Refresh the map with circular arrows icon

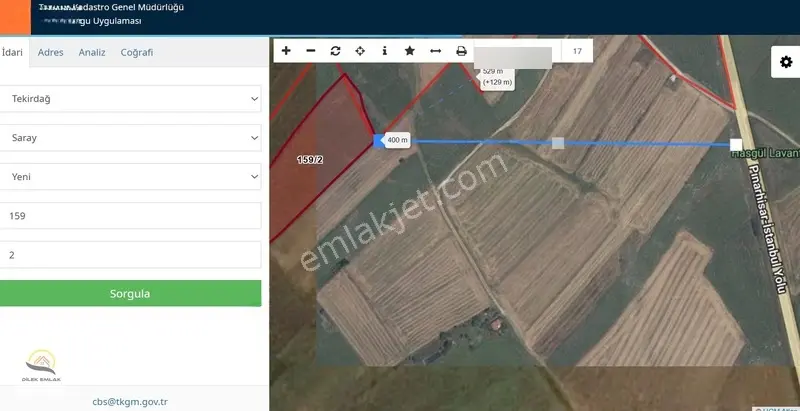(335, 50)
